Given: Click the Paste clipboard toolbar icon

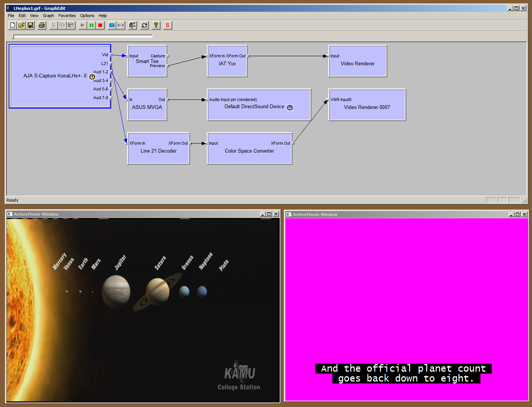Looking at the screenshot, I should [71, 25].
